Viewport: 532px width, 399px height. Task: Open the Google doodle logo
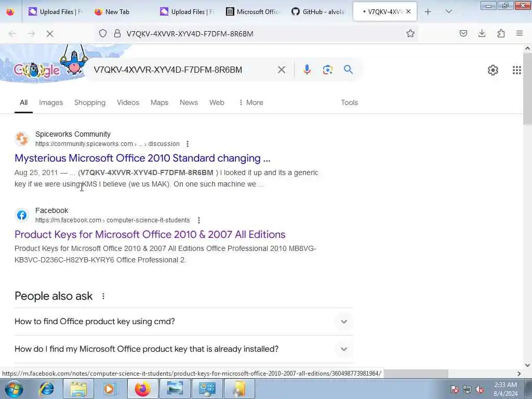(x=37, y=70)
